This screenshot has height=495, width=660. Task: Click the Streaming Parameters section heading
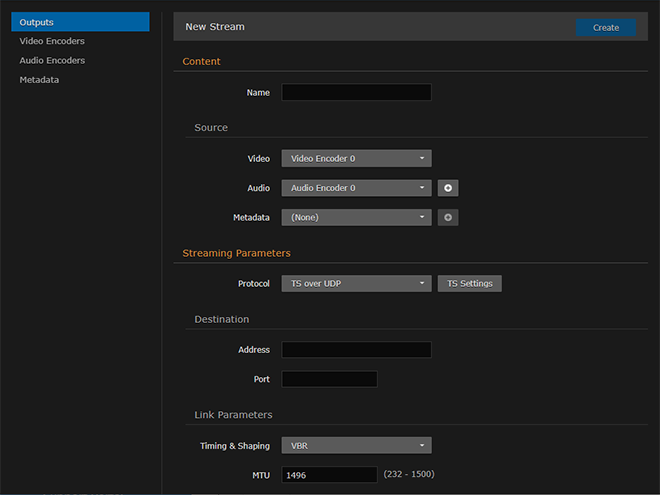pyautogui.click(x=236, y=253)
